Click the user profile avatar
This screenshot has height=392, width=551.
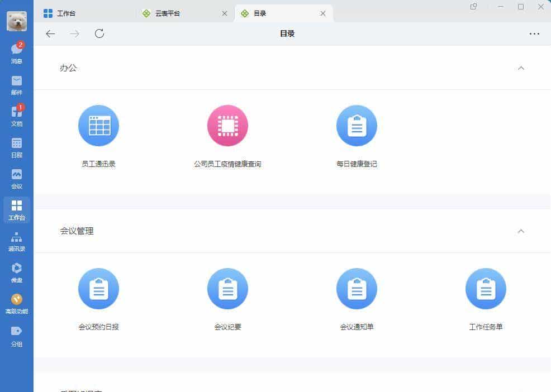click(x=17, y=20)
